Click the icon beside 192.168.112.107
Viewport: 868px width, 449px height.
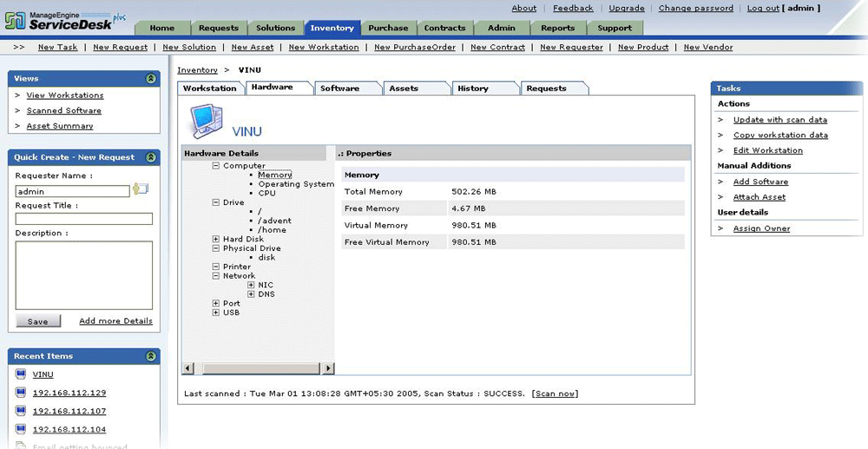[21, 411]
